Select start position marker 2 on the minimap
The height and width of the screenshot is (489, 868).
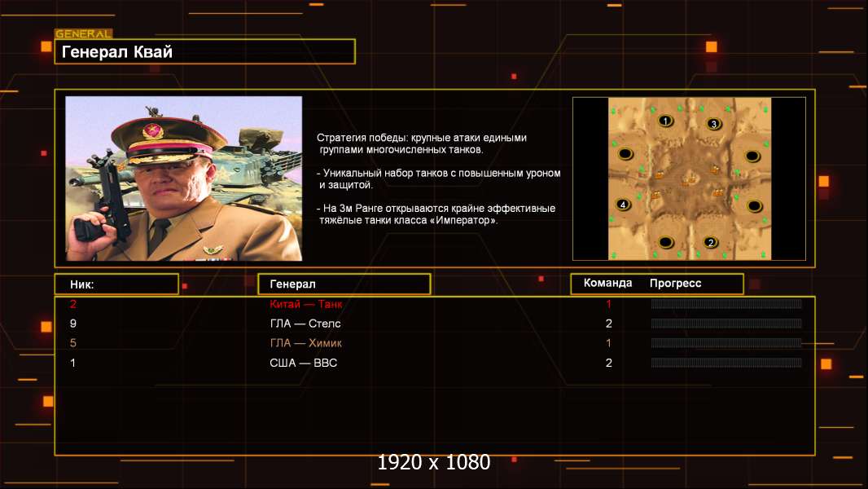(711, 242)
